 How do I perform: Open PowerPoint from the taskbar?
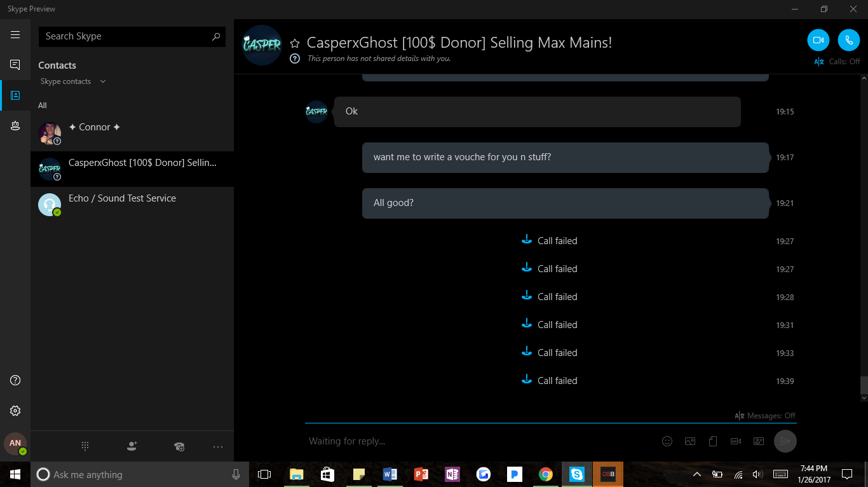(x=421, y=474)
